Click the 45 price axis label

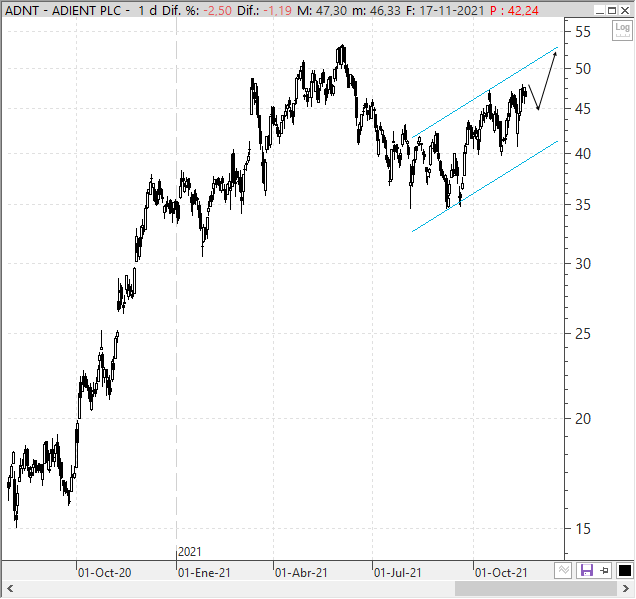[x=583, y=109]
